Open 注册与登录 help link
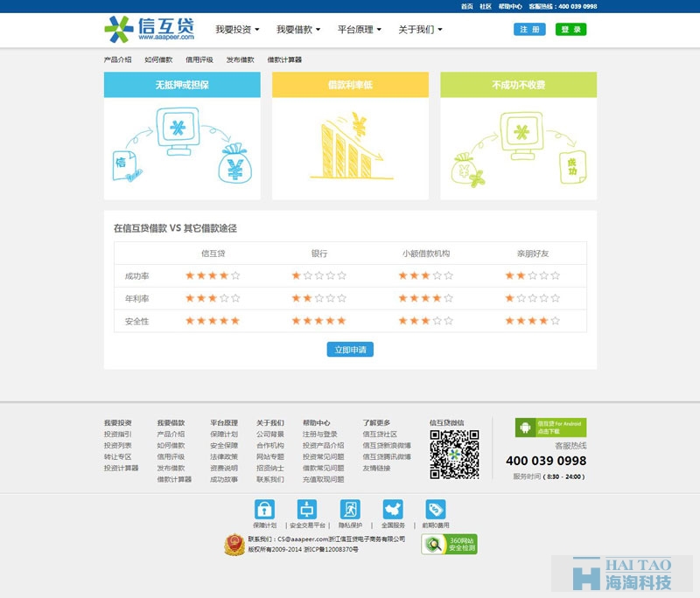 pos(320,434)
